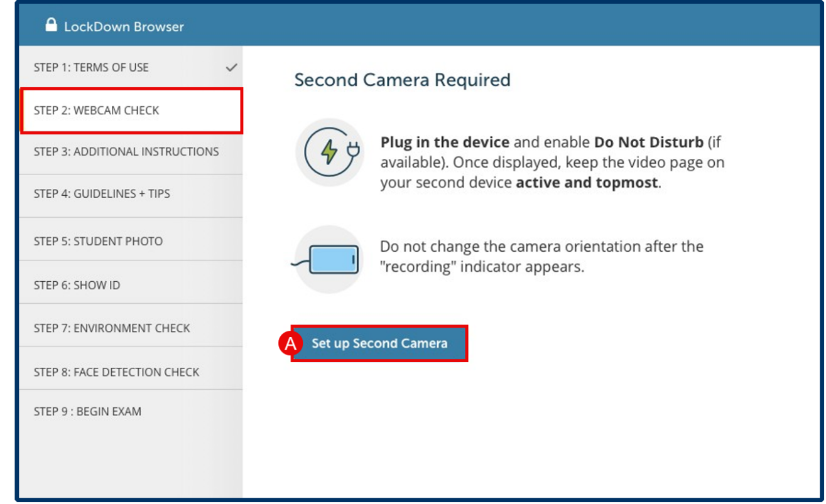Select Step 2: Webcam Check

tap(131, 110)
